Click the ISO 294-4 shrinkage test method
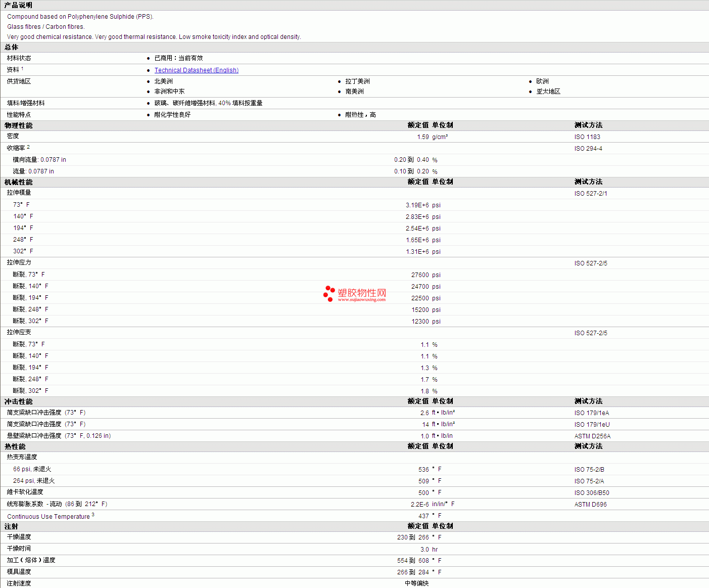The width and height of the screenshot is (709, 588). (588, 149)
